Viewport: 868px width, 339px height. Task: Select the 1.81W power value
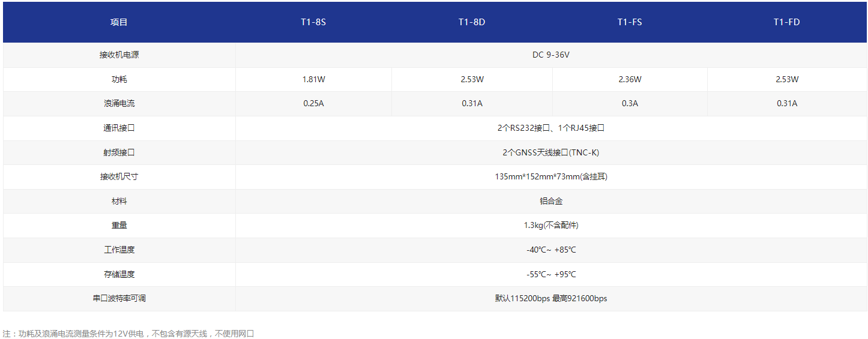[313, 79]
